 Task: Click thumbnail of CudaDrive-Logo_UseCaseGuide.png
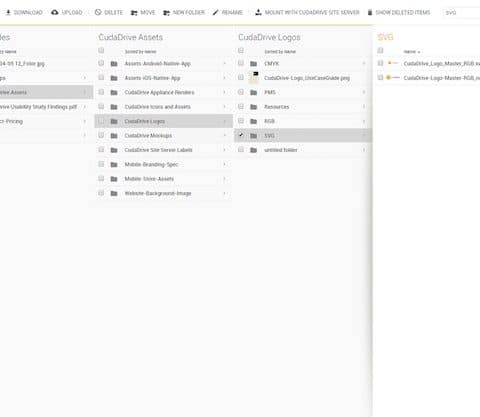pos(254,77)
